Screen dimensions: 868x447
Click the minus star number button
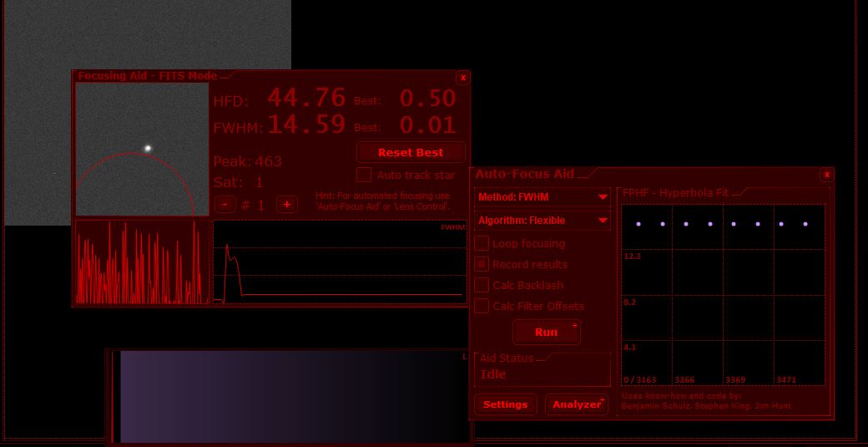[x=225, y=205]
